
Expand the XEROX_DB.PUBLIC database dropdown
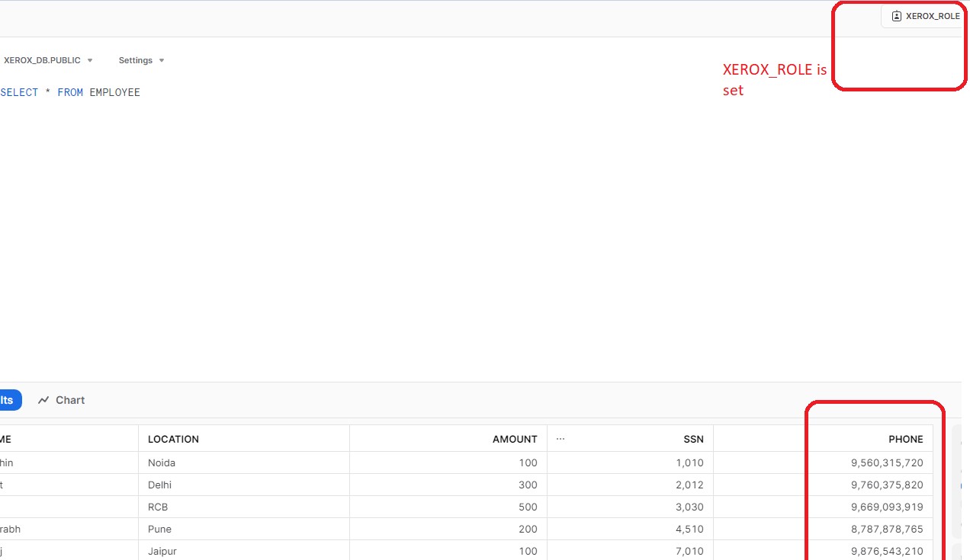coord(47,60)
